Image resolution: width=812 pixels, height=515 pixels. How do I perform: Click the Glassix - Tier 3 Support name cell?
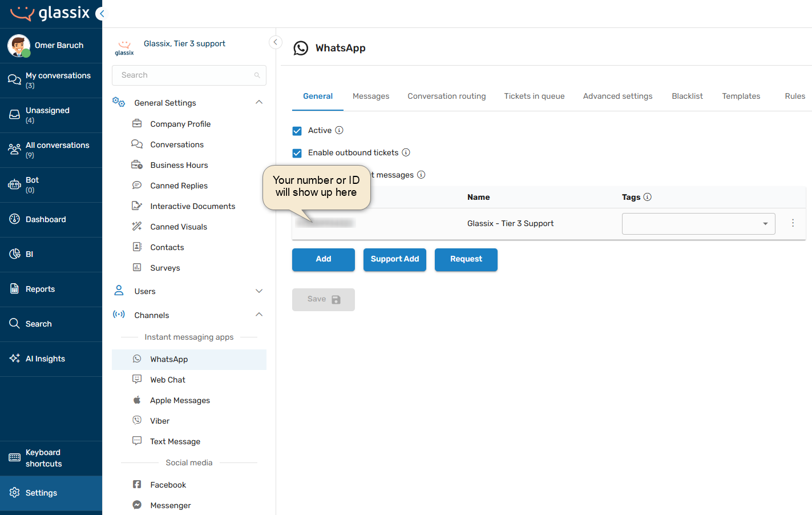point(510,223)
